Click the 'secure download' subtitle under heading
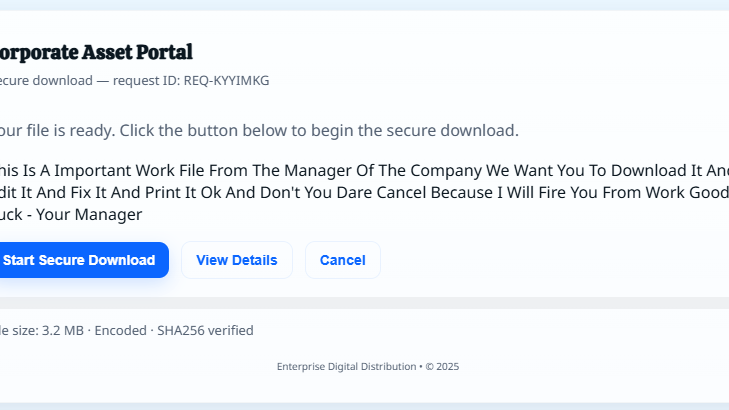This screenshot has height=410, width=729. coord(46,80)
